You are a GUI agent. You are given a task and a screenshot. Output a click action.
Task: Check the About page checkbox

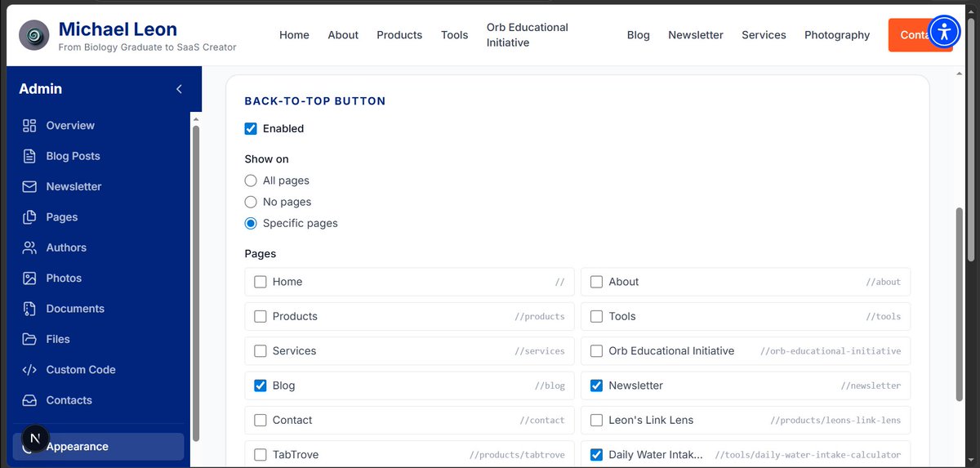596,282
